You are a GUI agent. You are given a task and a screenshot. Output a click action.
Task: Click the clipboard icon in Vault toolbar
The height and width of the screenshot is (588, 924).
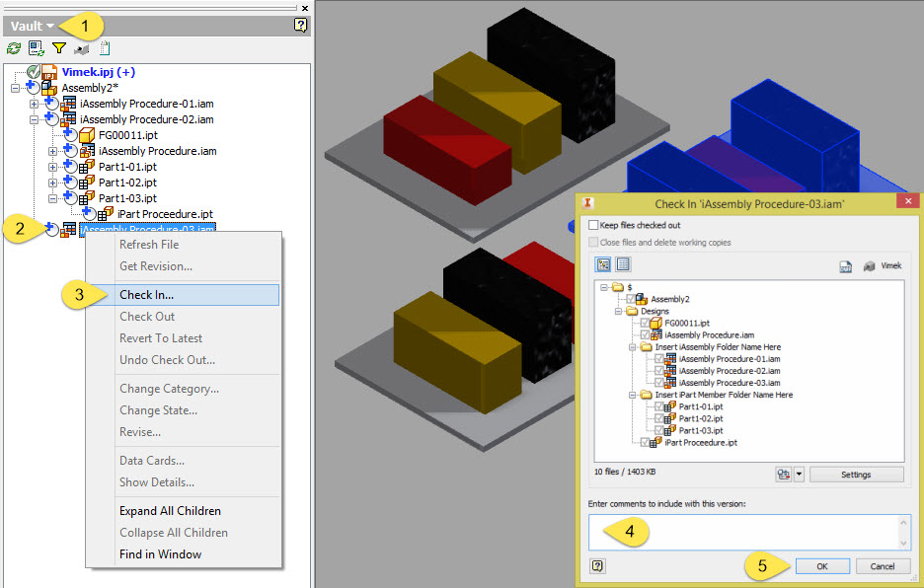click(105, 47)
